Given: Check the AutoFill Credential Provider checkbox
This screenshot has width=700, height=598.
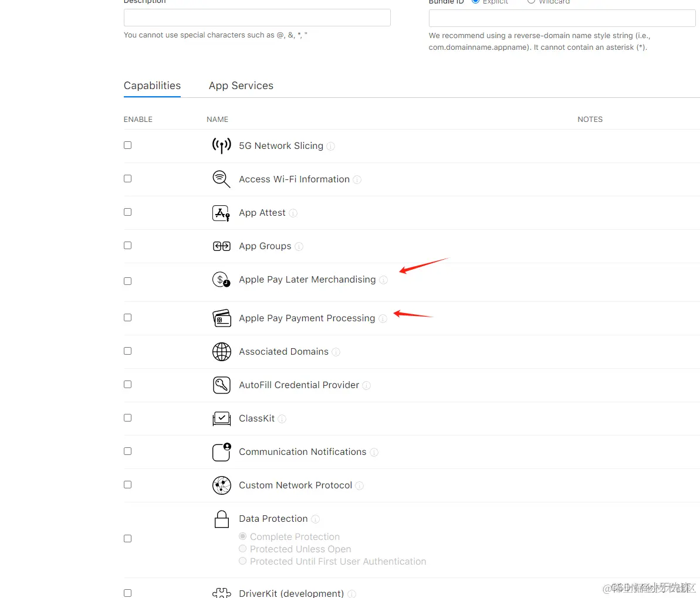Looking at the screenshot, I should coord(128,385).
